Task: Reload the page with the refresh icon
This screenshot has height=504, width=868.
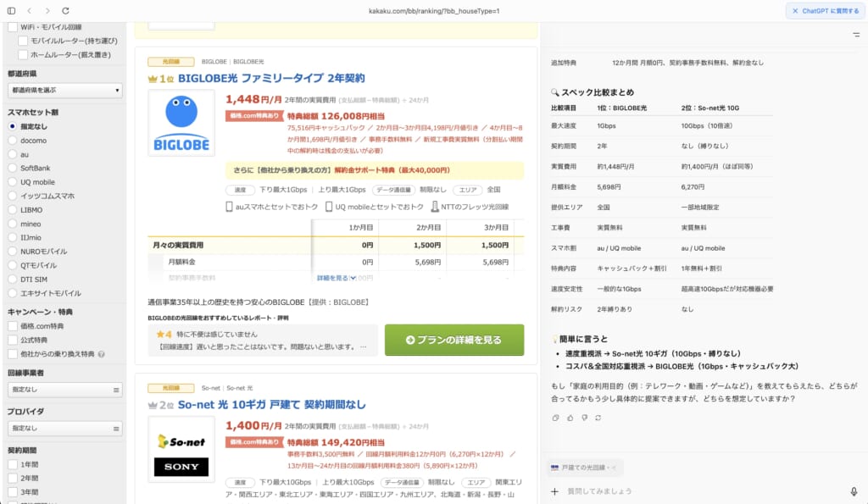Action: point(65,11)
